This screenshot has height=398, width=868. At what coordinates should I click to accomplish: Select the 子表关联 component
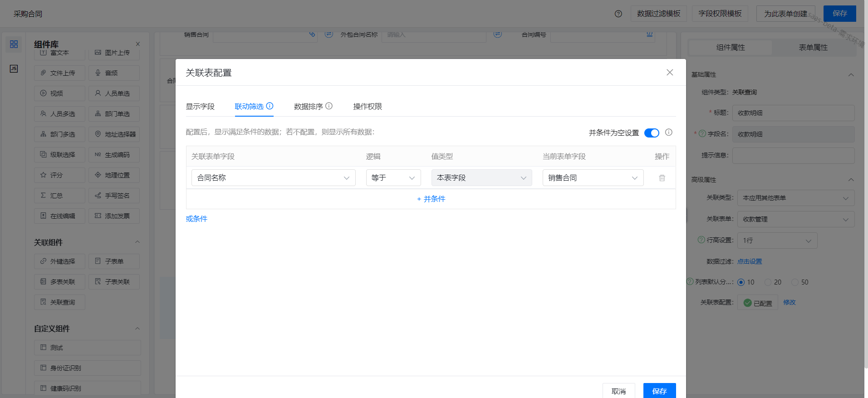click(x=114, y=282)
